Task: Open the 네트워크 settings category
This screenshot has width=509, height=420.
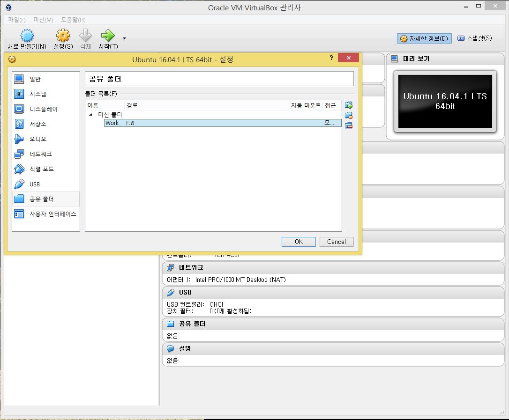Action: (40, 154)
